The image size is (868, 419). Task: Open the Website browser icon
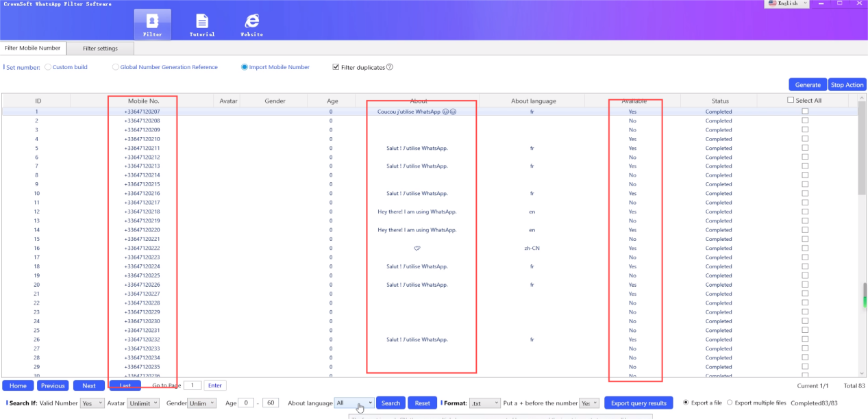click(251, 24)
